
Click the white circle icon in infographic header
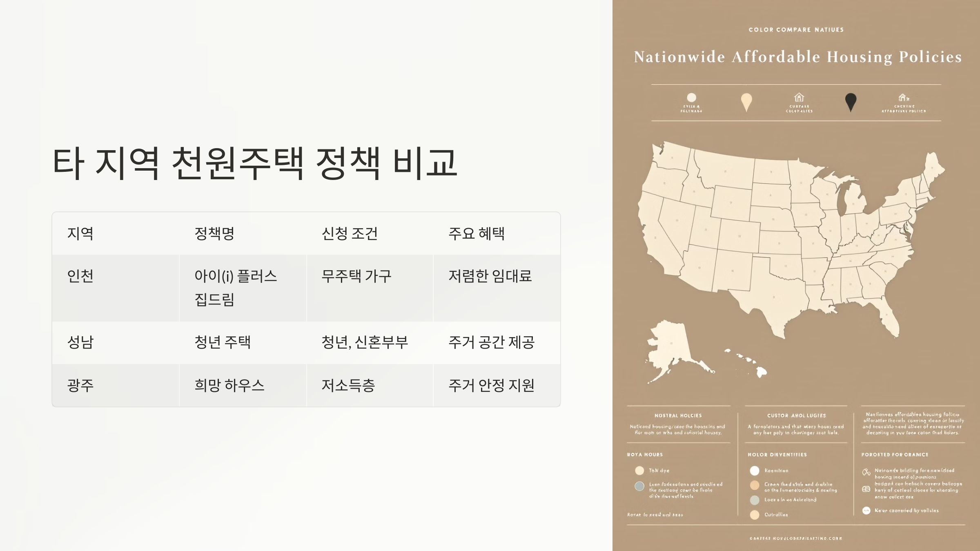click(x=691, y=98)
